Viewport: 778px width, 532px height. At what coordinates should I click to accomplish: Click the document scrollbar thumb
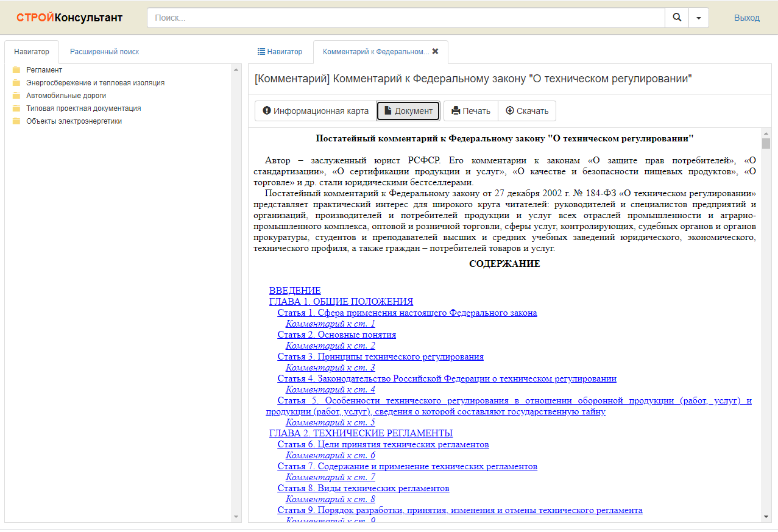766,143
